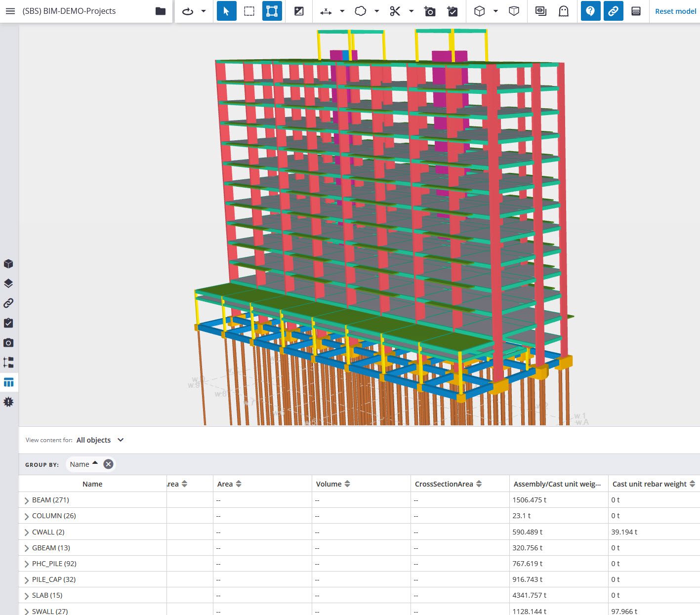Toggle the help pointer mode
This screenshot has width=700, height=615.
tap(590, 11)
